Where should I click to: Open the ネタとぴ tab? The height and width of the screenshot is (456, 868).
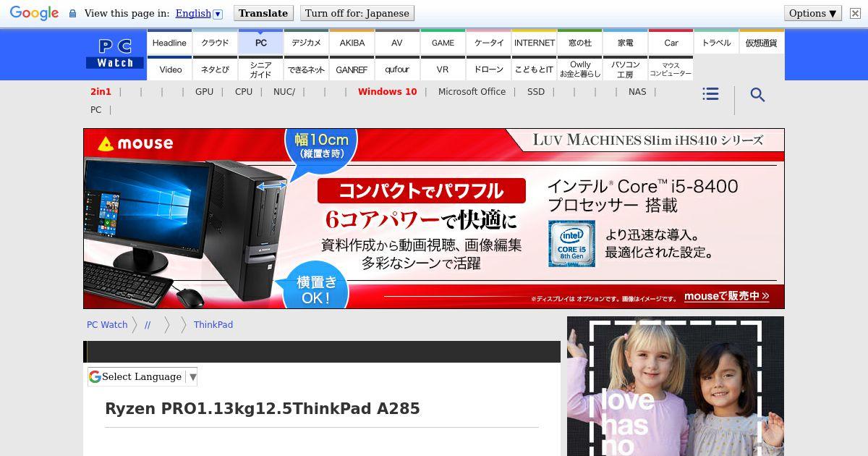point(215,69)
